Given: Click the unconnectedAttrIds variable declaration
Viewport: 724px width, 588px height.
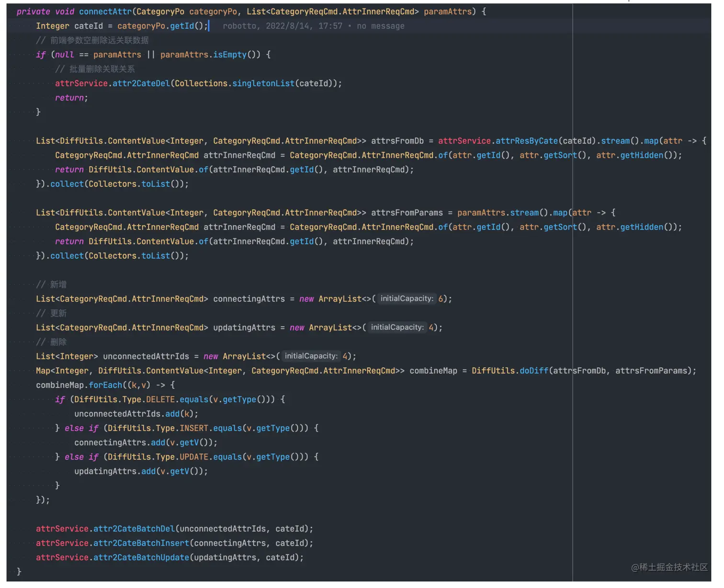Looking at the screenshot, I should [x=146, y=356].
